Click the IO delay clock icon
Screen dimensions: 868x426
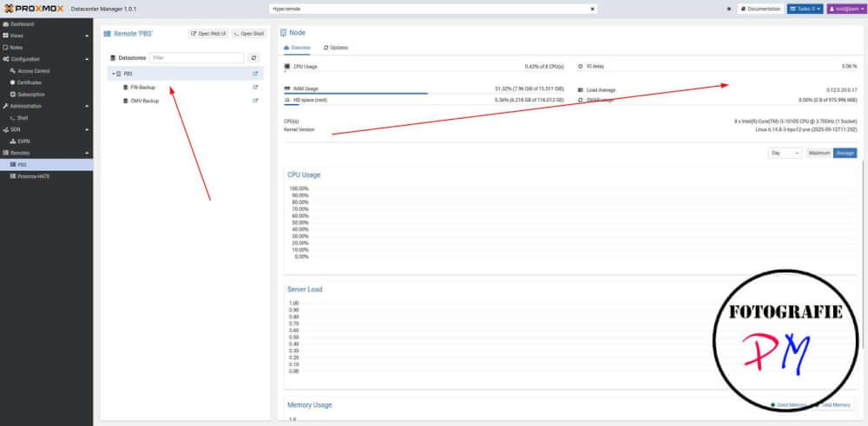click(x=580, y=67)
